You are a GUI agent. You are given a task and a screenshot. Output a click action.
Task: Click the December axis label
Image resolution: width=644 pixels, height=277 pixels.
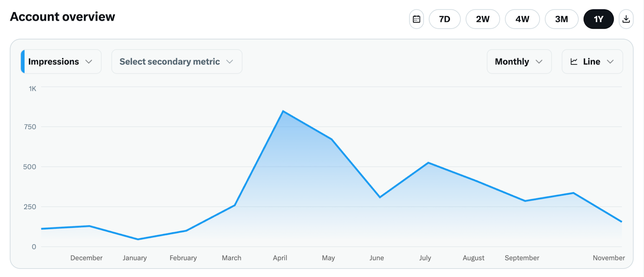[87, 258]
